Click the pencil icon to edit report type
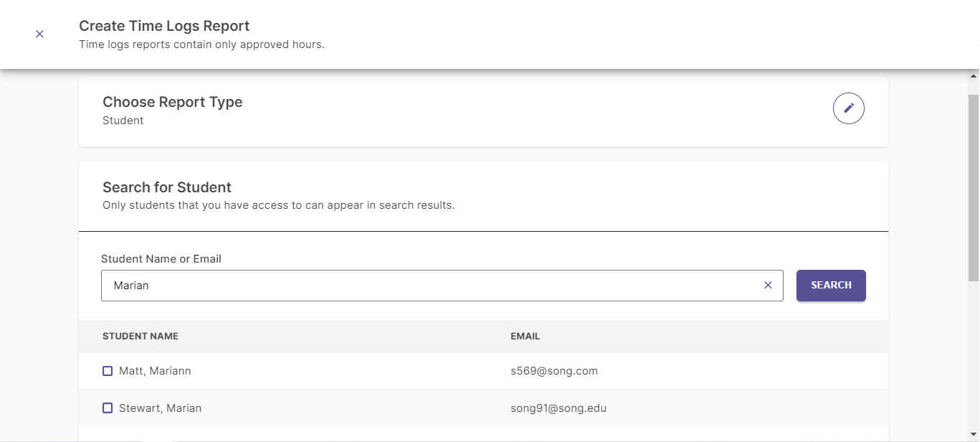The height and width of the screenshot is (442, 980). point(848,108)
